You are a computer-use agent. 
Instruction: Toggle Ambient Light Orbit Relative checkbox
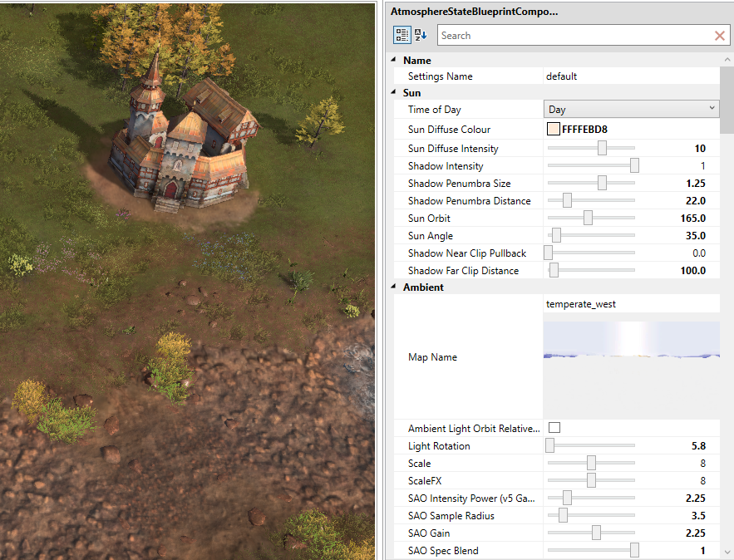tap(554, 428)
